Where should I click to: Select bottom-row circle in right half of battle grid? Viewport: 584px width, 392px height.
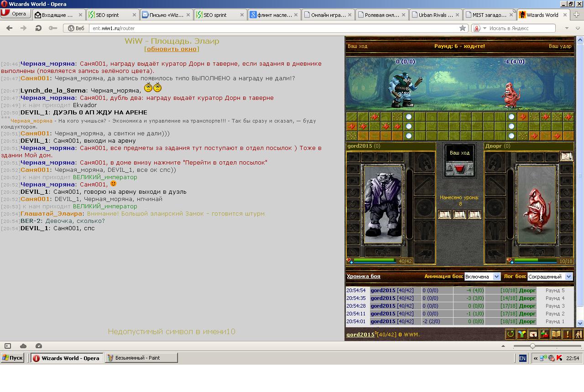point(511,136)
